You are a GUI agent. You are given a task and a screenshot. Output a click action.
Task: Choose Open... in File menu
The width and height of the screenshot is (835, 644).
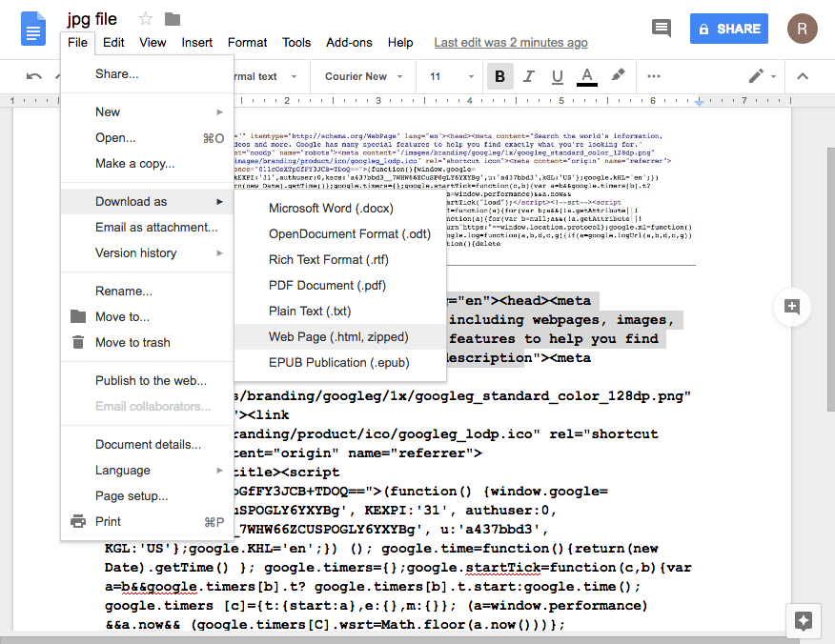click(148, 138)
